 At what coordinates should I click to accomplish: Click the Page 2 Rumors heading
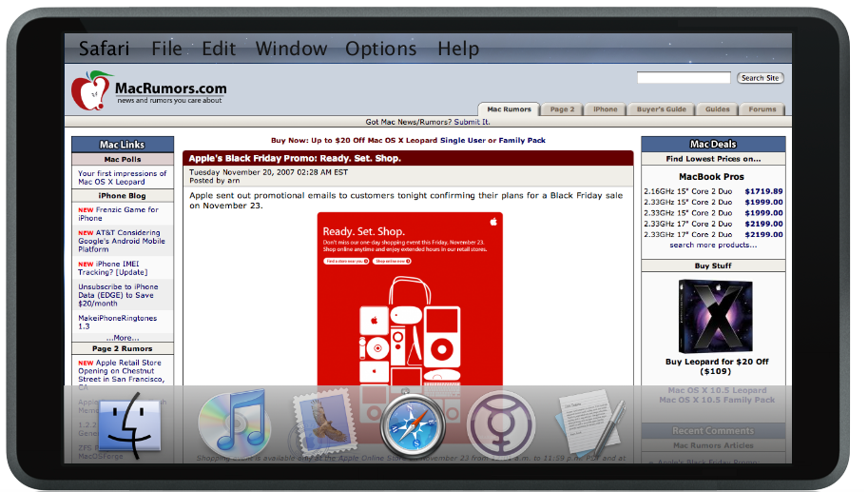click(122, 348)
